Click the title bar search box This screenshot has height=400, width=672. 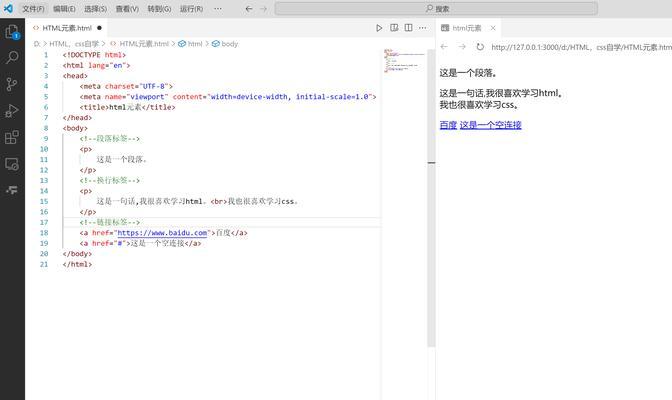point(436,9)
